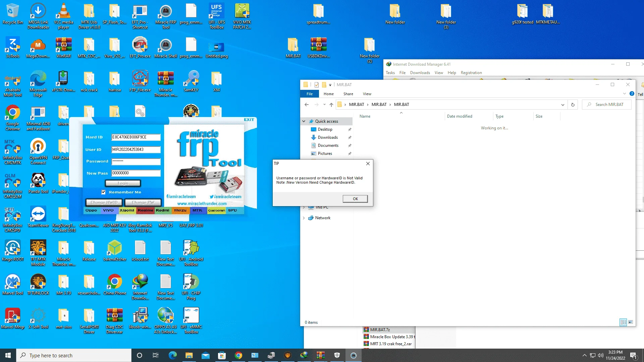
Task: Select the Oppo brand color tab
Action: (x=91, y=210)
